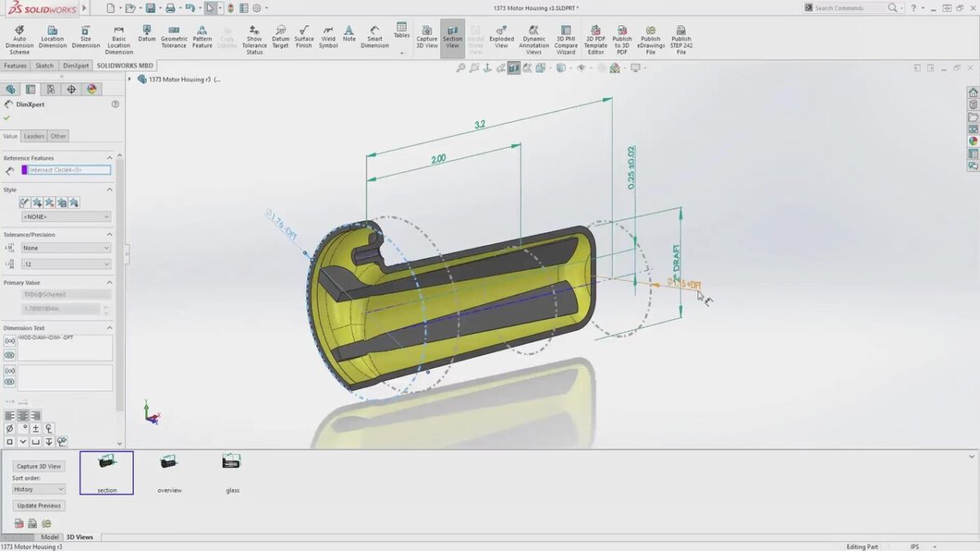Open the Geometric Tolerance tool
This screenshot has width=980, height=551.
click(x=174, y=37)
